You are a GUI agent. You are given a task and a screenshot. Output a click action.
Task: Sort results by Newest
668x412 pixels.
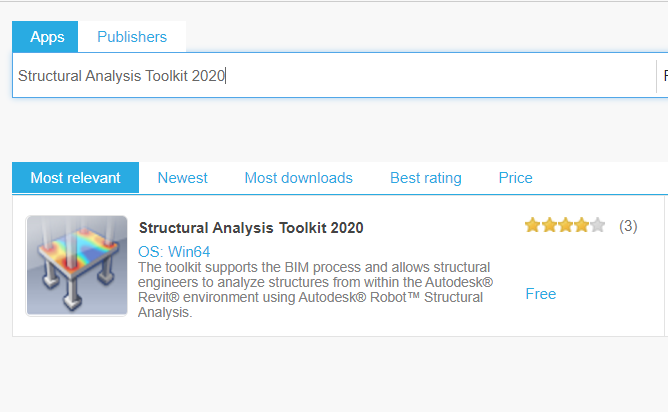click(182, 178)
